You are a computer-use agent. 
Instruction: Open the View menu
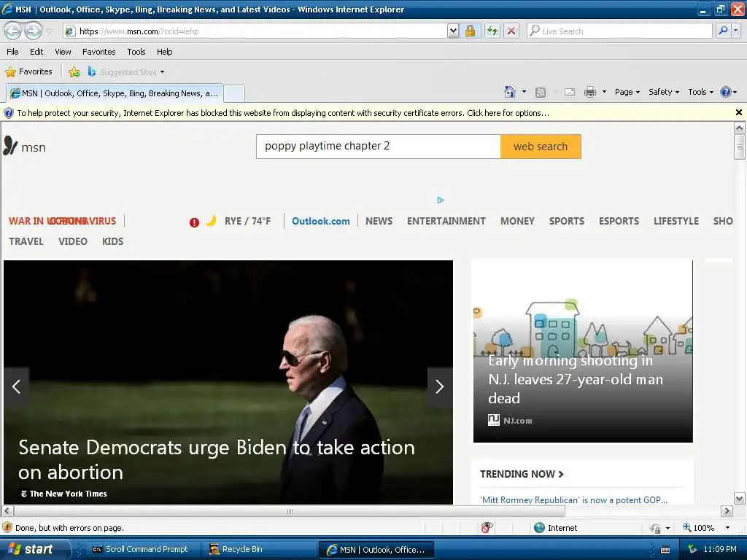63,52
